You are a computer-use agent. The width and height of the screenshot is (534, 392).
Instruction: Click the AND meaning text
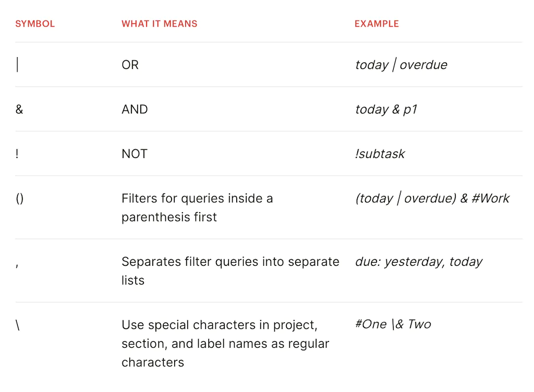(135, 109)
